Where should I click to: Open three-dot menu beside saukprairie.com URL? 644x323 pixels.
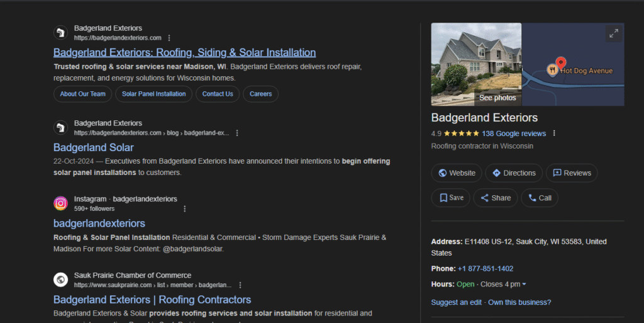click(x=240, y=285)
